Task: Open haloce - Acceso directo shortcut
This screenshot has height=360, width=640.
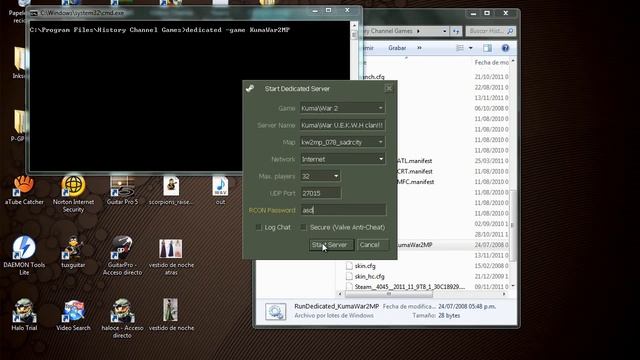Action: (x=122, y=311)
